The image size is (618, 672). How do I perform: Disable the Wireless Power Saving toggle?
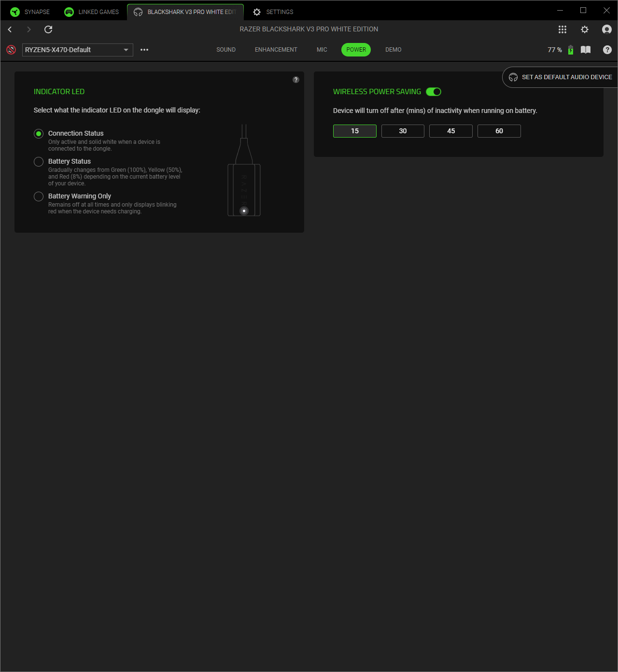434,92
